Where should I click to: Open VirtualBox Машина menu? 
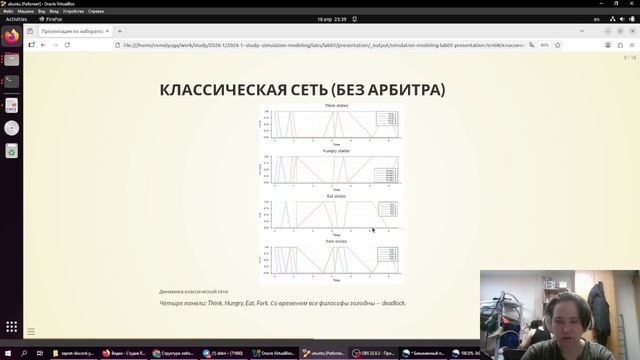coord(25,11)
